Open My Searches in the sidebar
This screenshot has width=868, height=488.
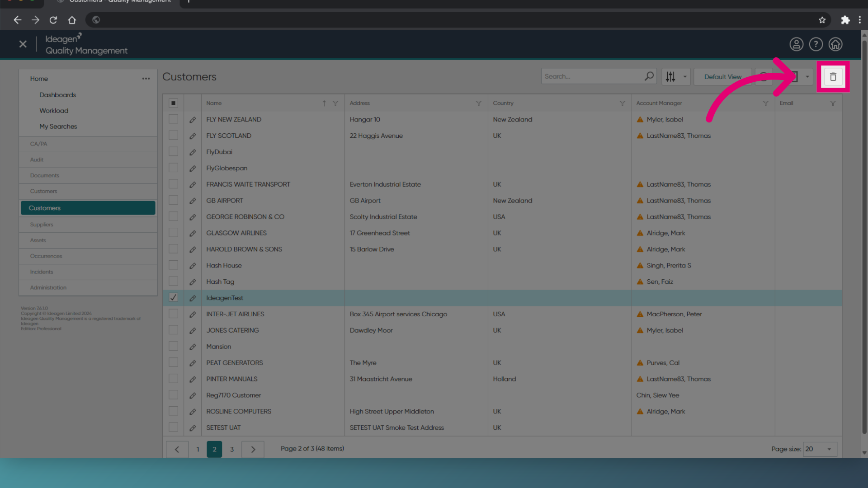tap(58, 127)
